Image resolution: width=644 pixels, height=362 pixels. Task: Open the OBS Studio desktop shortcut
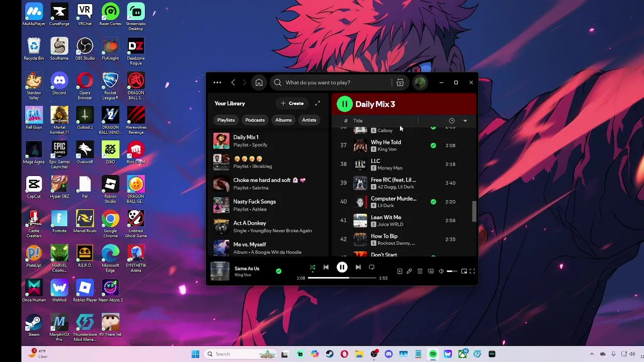[85, 49]
